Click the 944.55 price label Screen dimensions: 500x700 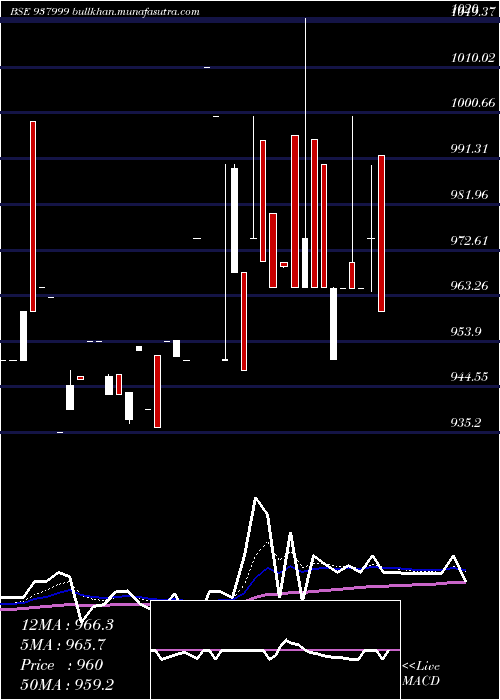[469, 377]
